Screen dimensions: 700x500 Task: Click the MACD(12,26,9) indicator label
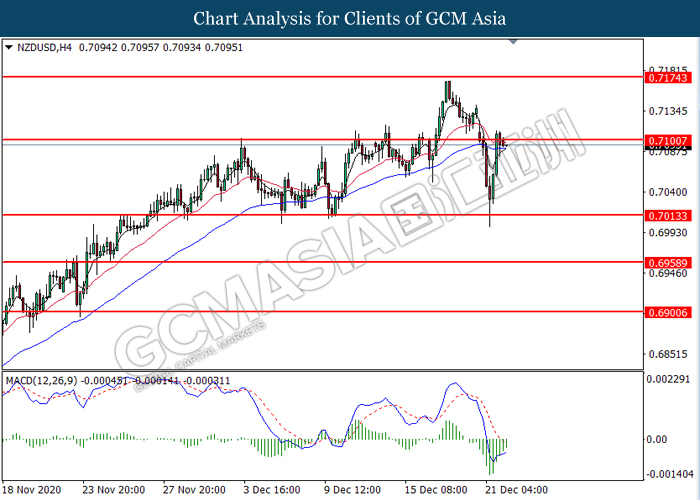[x=42, y=381]
